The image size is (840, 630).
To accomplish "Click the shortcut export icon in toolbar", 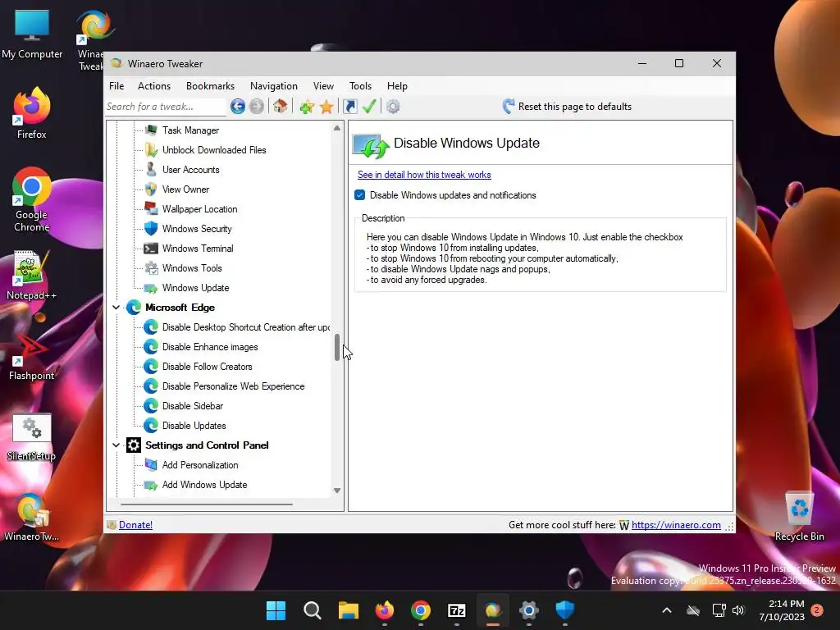I will point(349,106).
